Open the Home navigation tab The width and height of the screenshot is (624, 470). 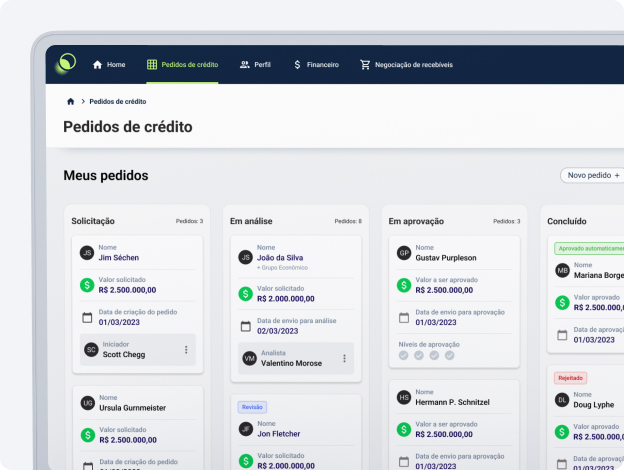point(109,64)
